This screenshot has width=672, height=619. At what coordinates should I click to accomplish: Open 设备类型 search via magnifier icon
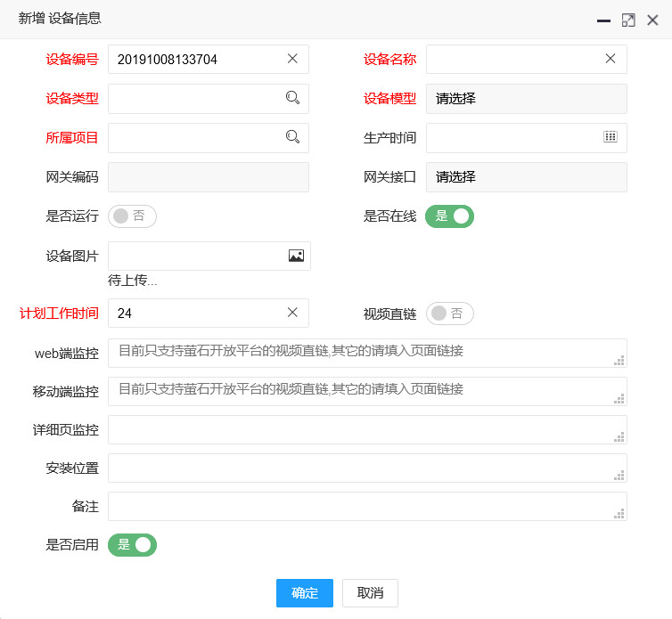coord(292,98)
